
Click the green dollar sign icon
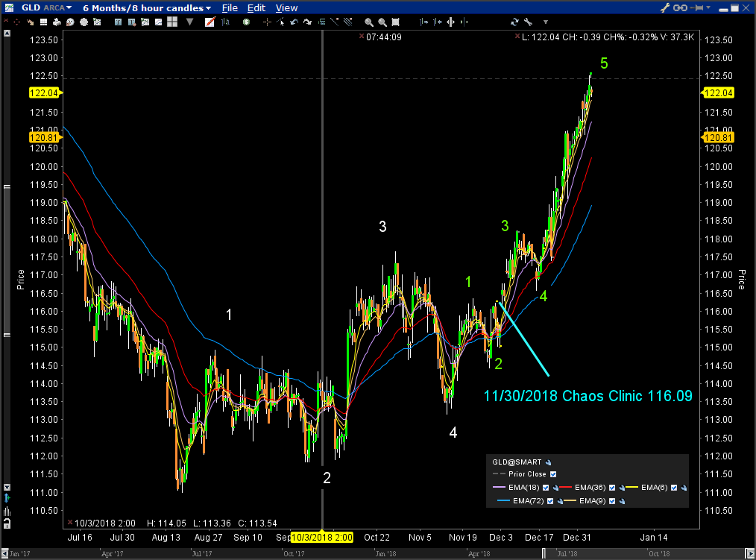point(246,22)
